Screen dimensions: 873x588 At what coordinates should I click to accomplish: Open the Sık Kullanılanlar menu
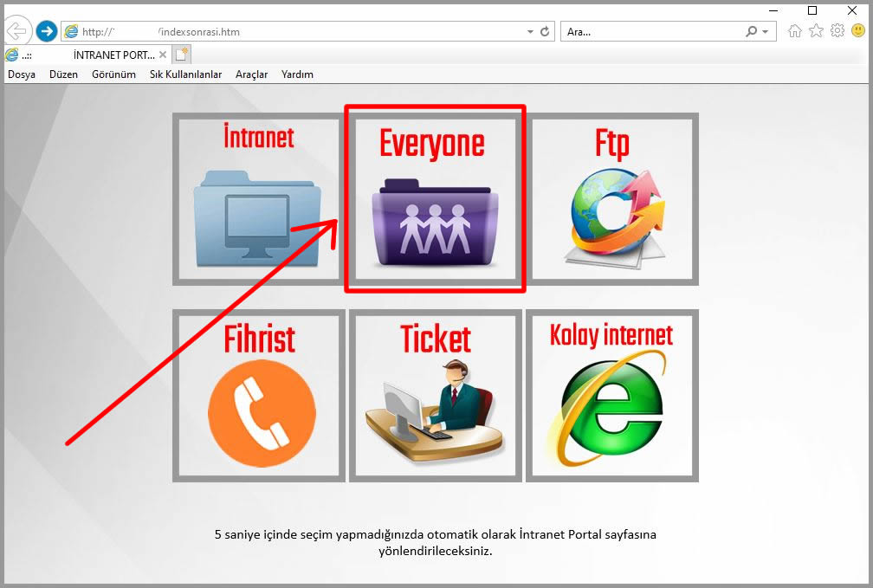[x=185, y=74]
